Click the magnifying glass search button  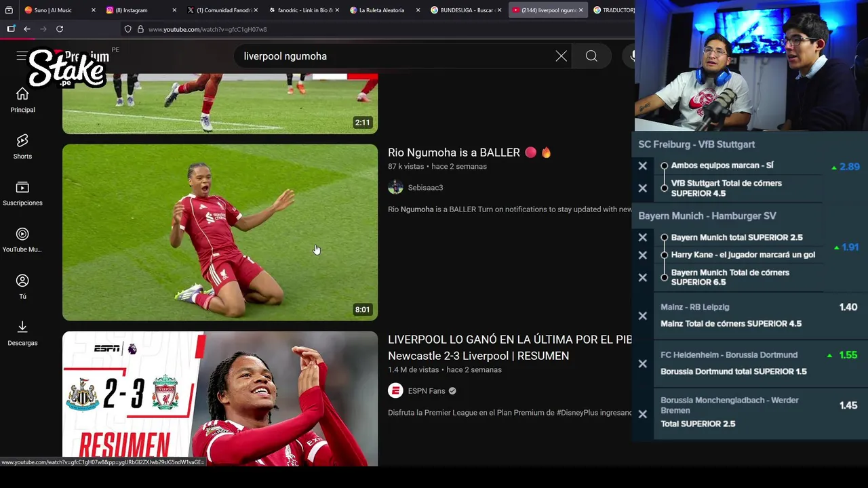[591, 56]
